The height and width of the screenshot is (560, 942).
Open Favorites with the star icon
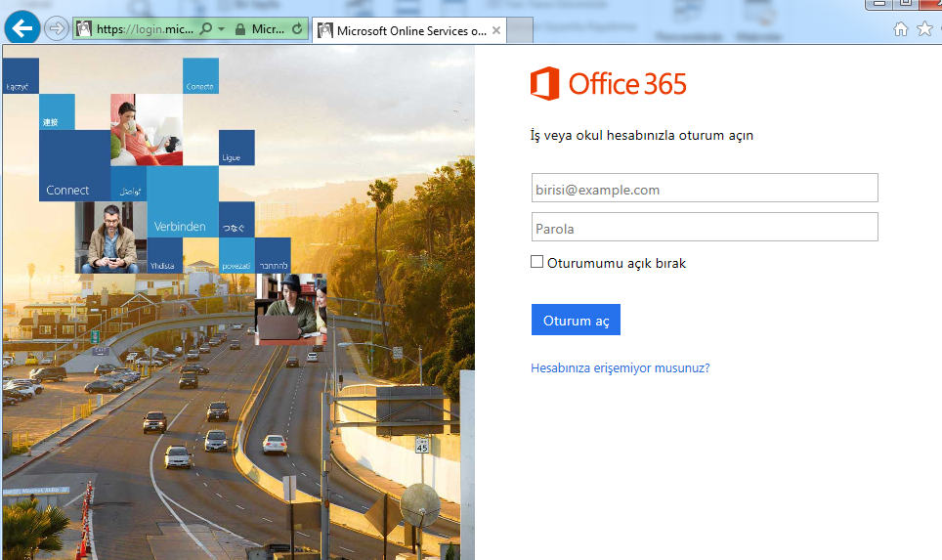[925, 28]
